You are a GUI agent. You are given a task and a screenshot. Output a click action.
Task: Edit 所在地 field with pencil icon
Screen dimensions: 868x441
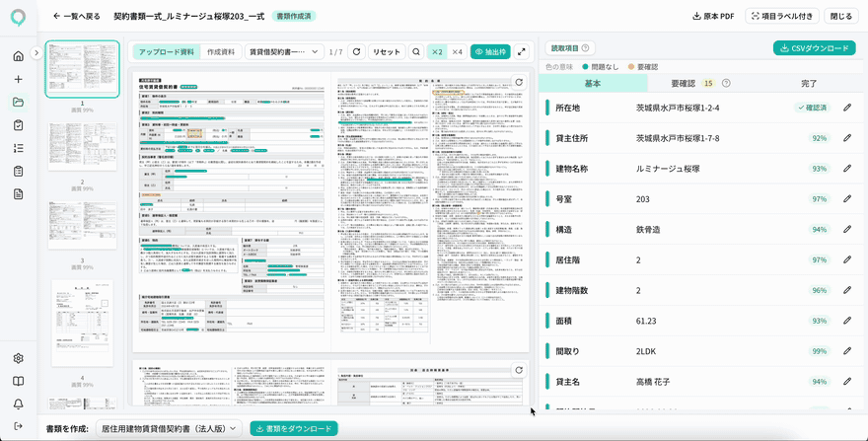coord(847,108)
